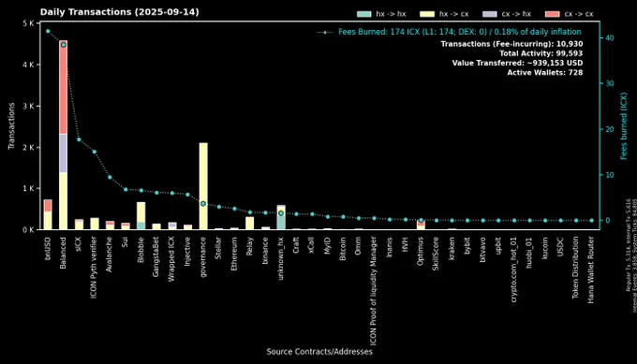
Task: Click the 'Transactions' left axis title
Action: point(11,125)
